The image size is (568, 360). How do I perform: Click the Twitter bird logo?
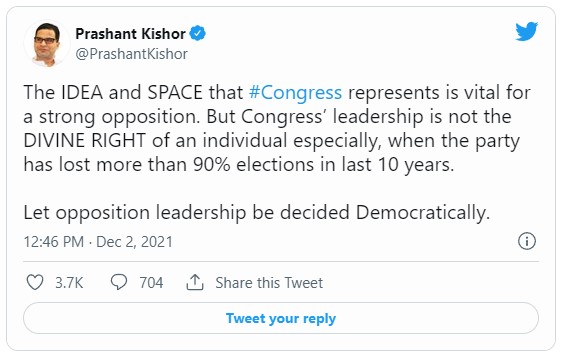526,32
